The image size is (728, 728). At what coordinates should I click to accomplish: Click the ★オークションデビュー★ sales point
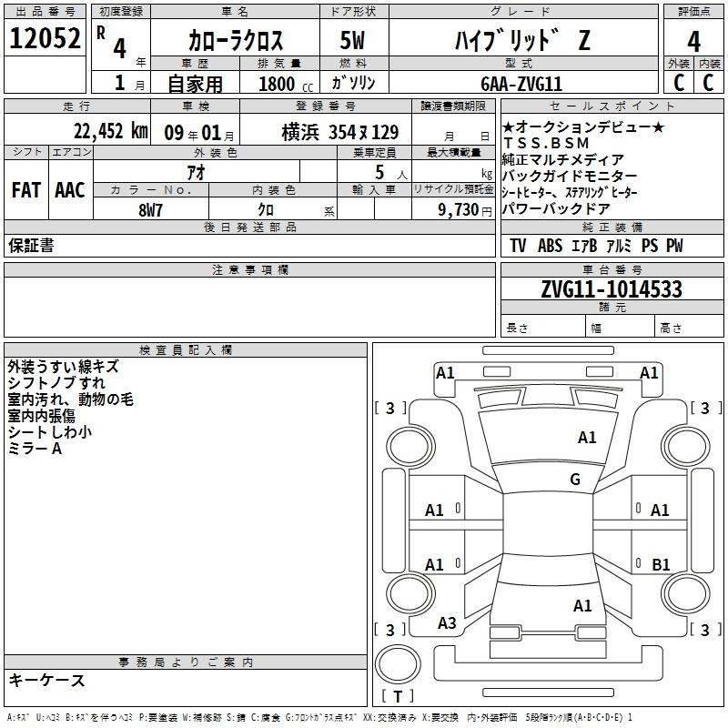click(583, 126)
